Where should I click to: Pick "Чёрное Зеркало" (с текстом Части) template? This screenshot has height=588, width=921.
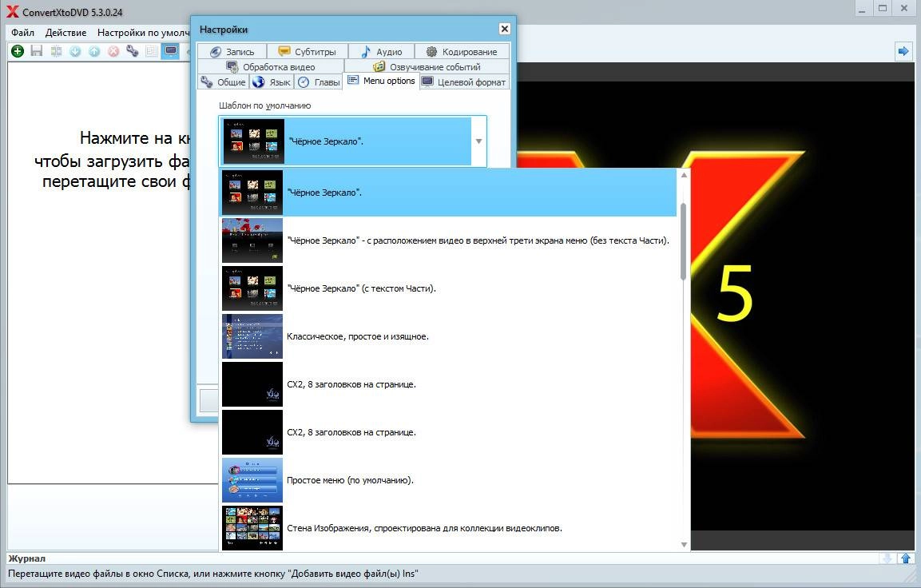[449, 288]
